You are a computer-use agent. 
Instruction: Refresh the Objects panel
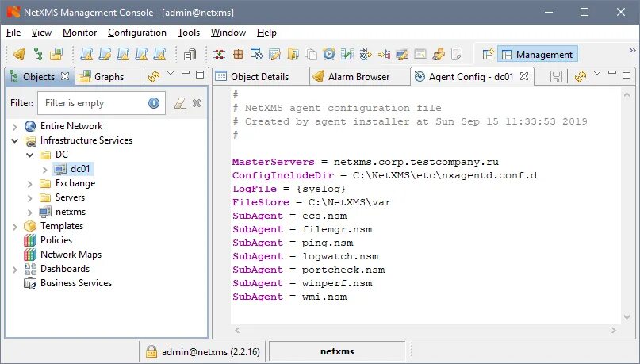(x=154, y=76)
